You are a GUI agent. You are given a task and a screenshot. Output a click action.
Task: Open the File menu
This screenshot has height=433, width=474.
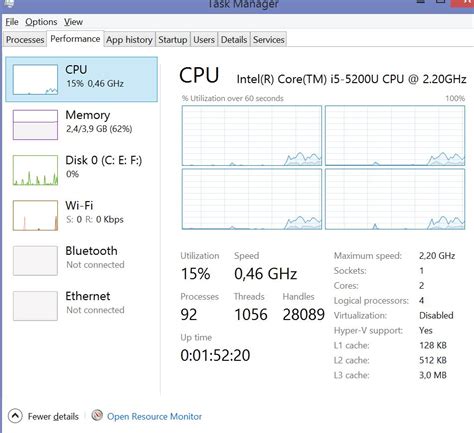pyautogui.click(x=12, y=22)
